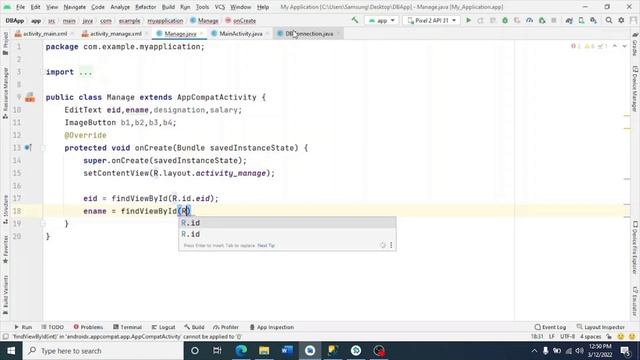Open the Build Variants sidebar panel
The width and height of the screenshot is (640, 360).
pos(5,295)
